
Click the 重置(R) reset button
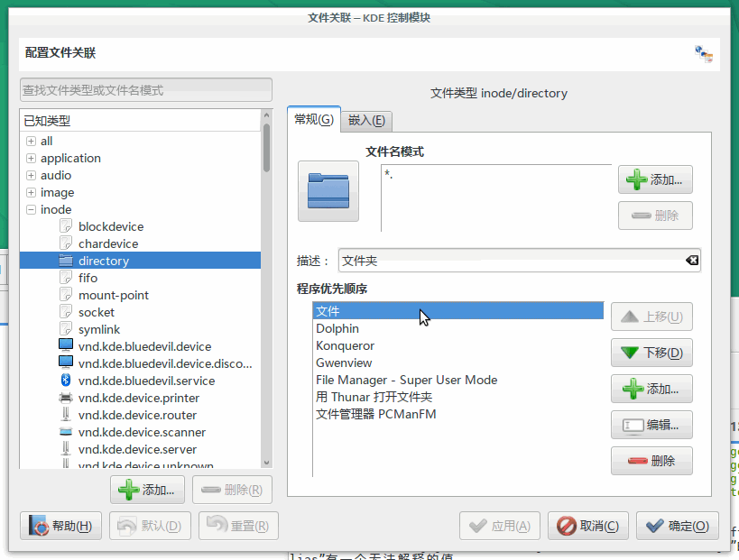click(x=238, y=526)
